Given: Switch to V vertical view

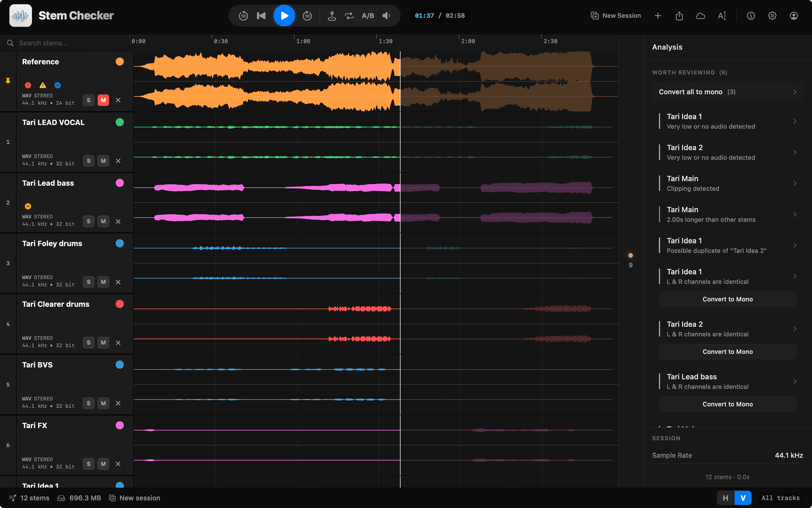Looking at the screenshot, I should coord(743,498).
